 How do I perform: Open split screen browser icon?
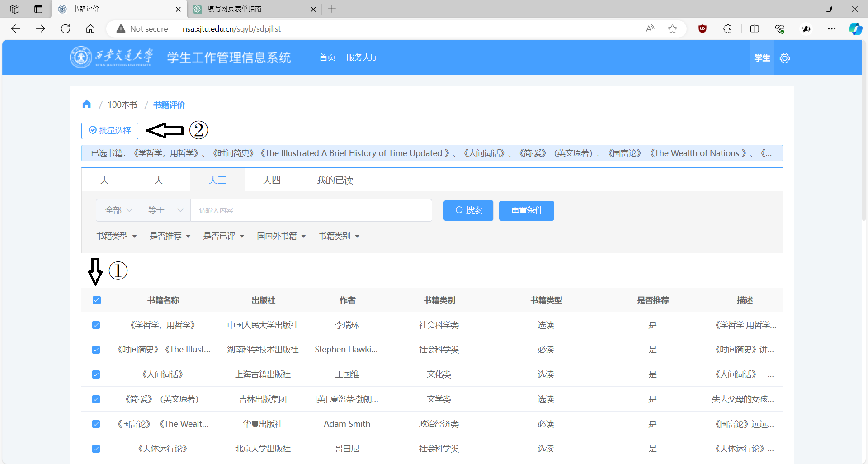coord(755,29)
